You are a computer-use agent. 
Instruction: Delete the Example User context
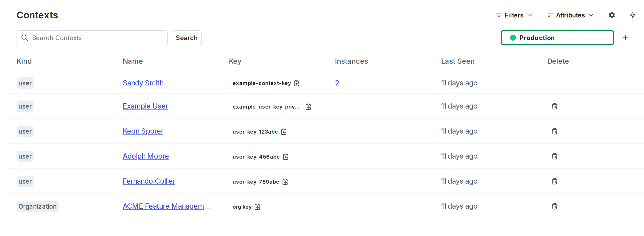[x=554, y=106]
